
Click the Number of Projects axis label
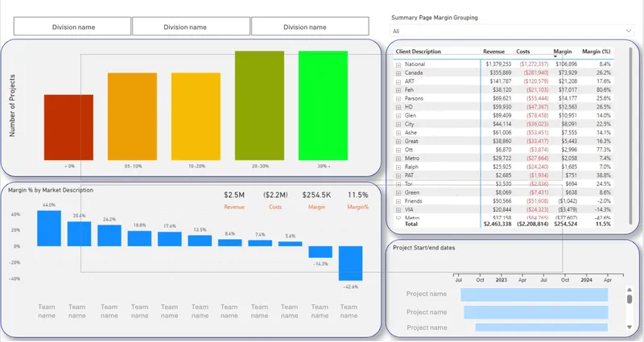click(12, 105)
